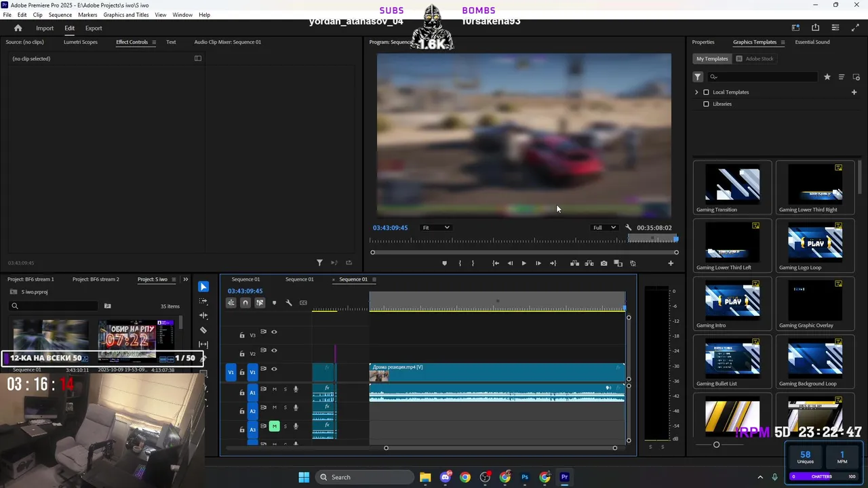Open the Graphics Templates panel menu
The height and width of the screenshot is (488, 868).
tap(783, 42)
